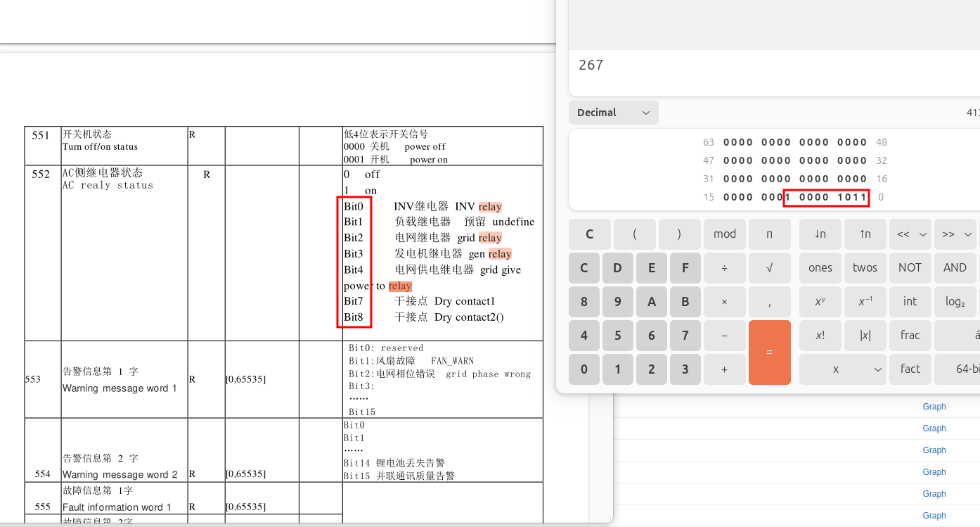The image size is (980, 527).
Task: Click the absolute value |x| button
Action: point(865,336)
